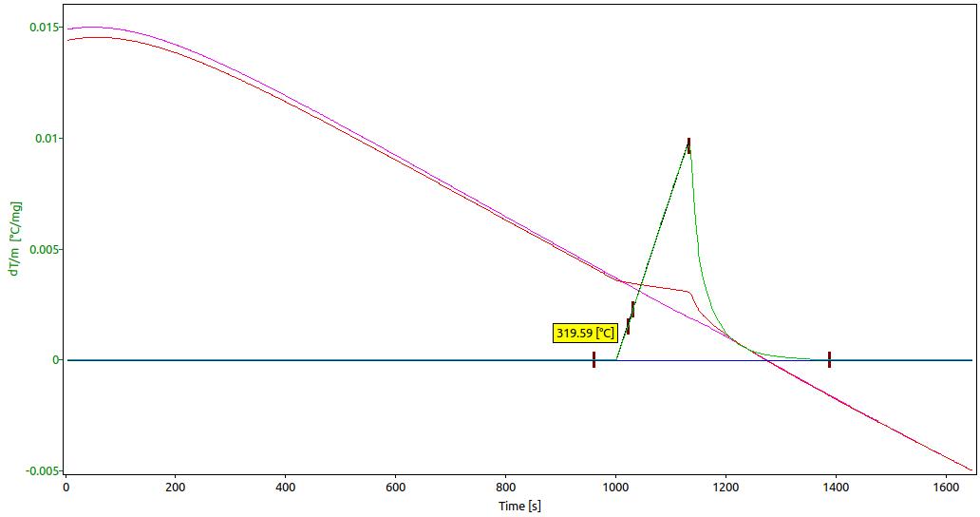Click the 800 tick on the time axis
The image size is (980, 517).
click(505, 488)
